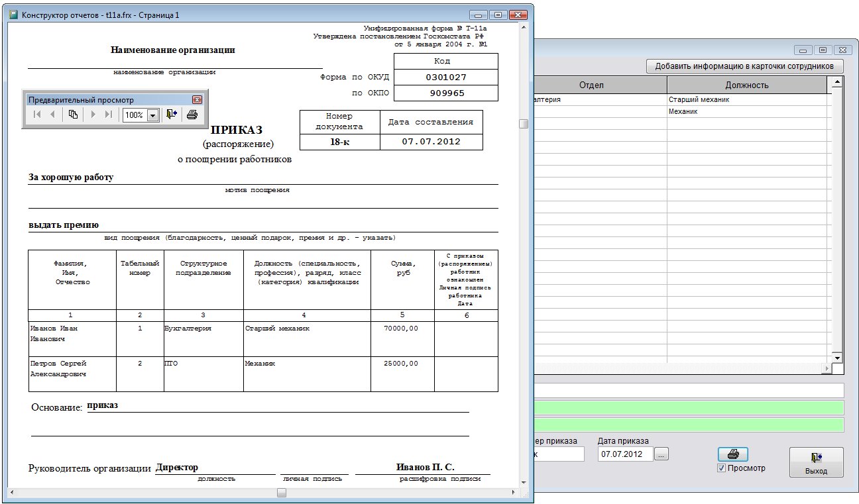Click the Отдел column header
Viewport: 859px width, 504px height.
[591, 85]
